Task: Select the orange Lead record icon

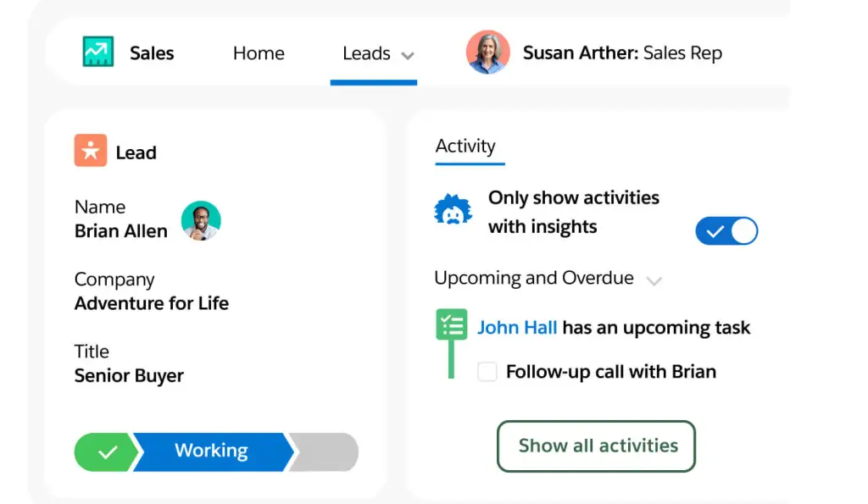Action: (x=91, y=151)
